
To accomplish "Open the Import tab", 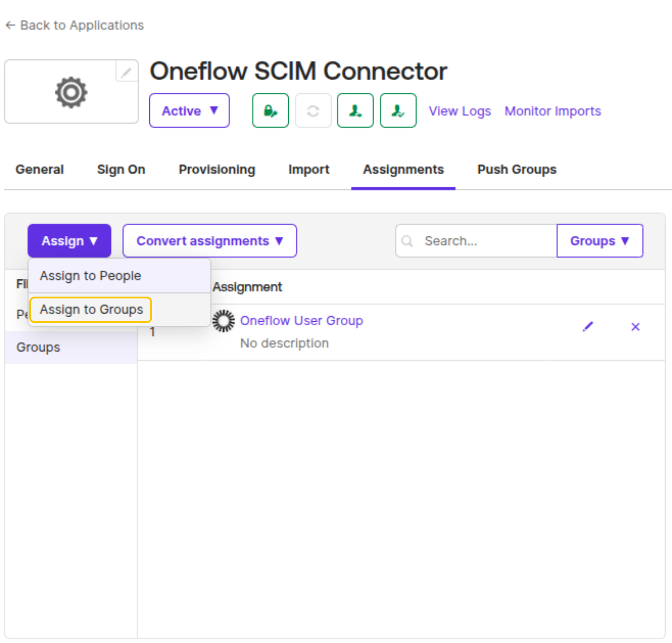I will [x=309, y=170].
